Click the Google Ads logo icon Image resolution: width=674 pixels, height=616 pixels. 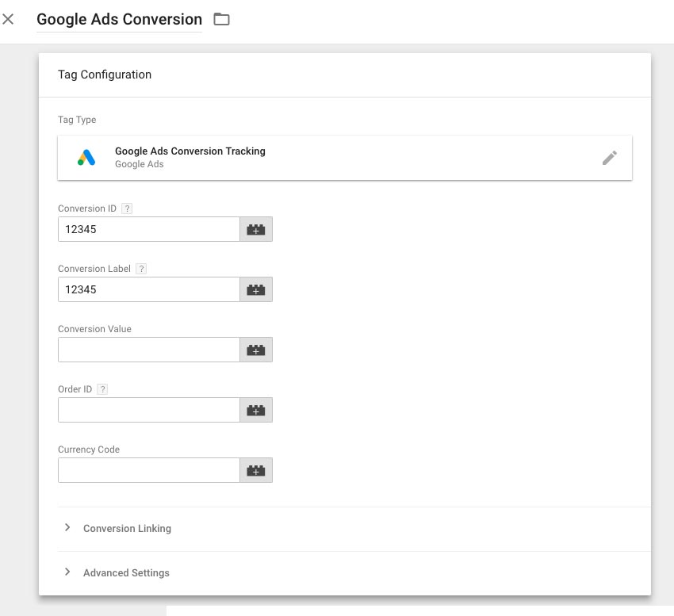[x=86, y=157]
